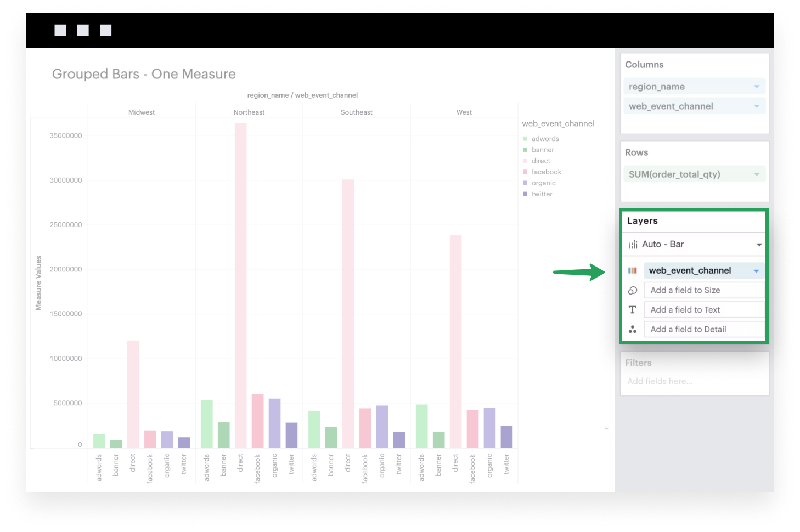Screen dimensions: 800x532
Task: Click the Add a field to Detail box
Action: click(x=704, y=329)
